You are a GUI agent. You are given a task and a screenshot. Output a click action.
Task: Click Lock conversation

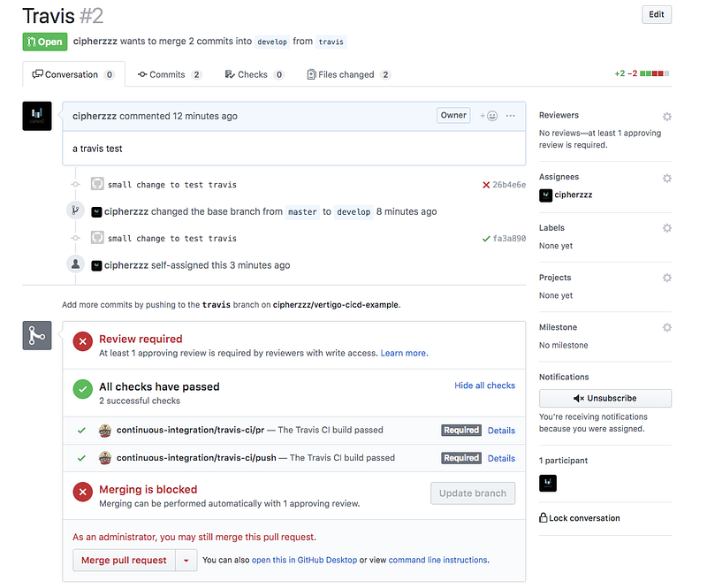(x=580, y=518)
